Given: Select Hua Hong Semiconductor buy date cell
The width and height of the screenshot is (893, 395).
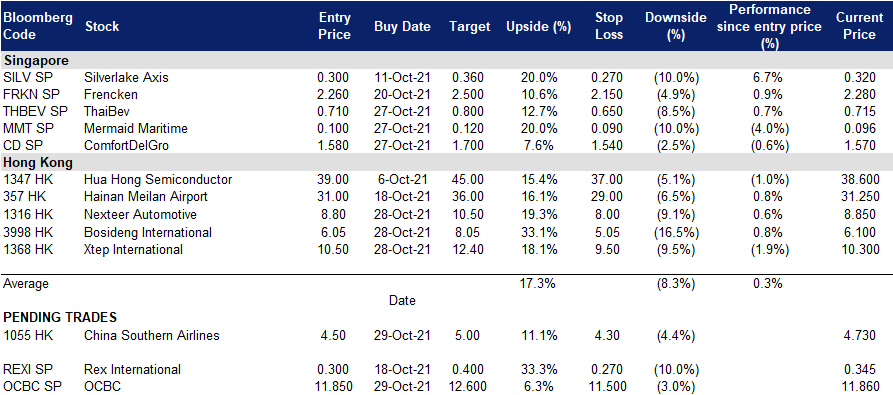Looking at the screenshot, I should pos(403,180).
